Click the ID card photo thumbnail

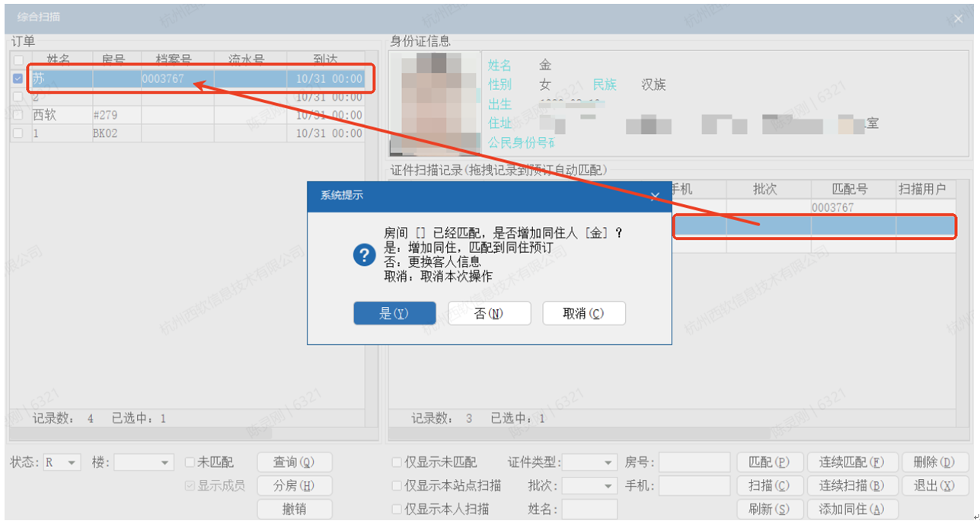(435, 103)
